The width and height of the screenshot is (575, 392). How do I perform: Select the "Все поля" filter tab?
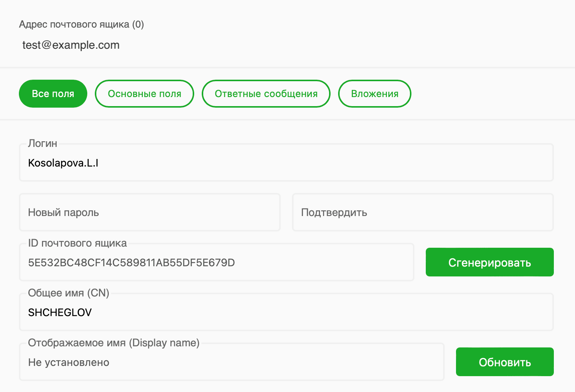pos(53,94)
